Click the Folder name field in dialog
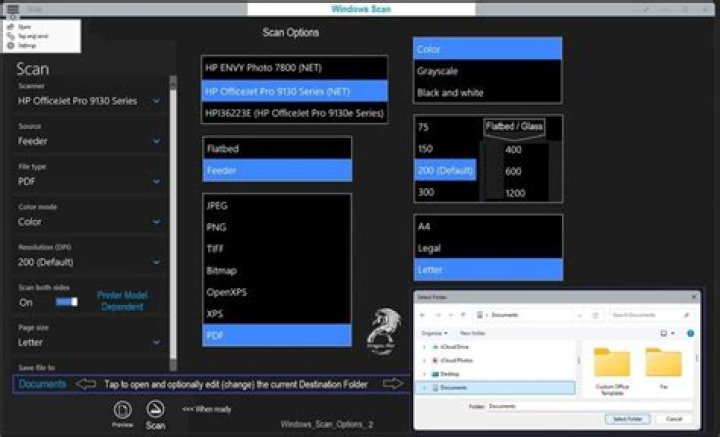 pyautogui.click(x=590, y=406)
